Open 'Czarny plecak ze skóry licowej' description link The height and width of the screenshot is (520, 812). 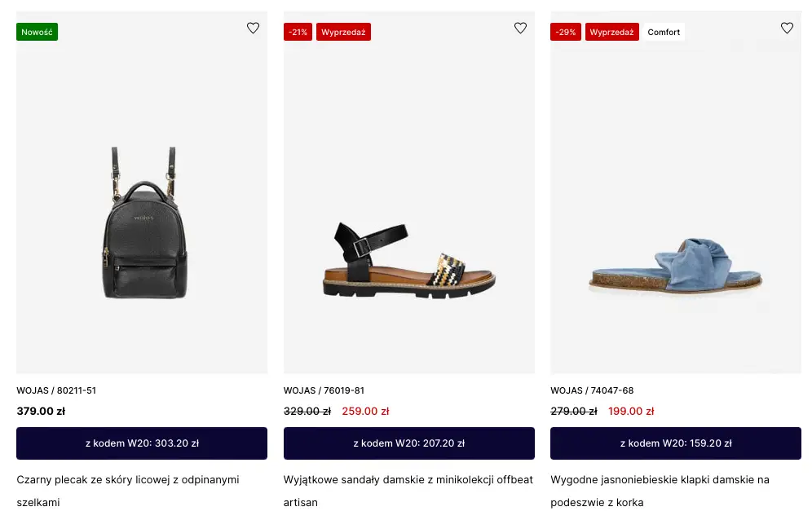tap(128, 480)
